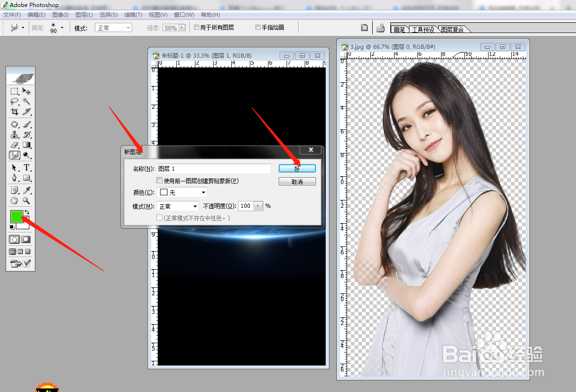
Task: Switch to Quick Mask mode
Action: click(26, 239)
